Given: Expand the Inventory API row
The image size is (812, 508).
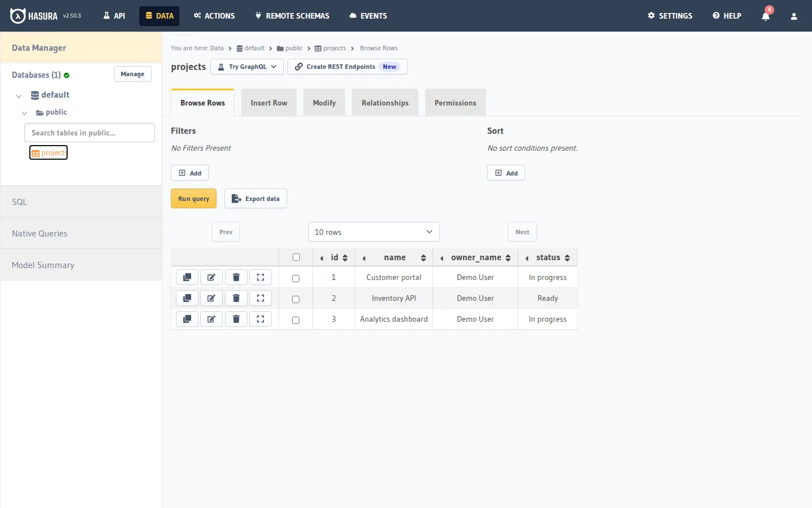Looking at the screenshot, I should pos(261,298).
